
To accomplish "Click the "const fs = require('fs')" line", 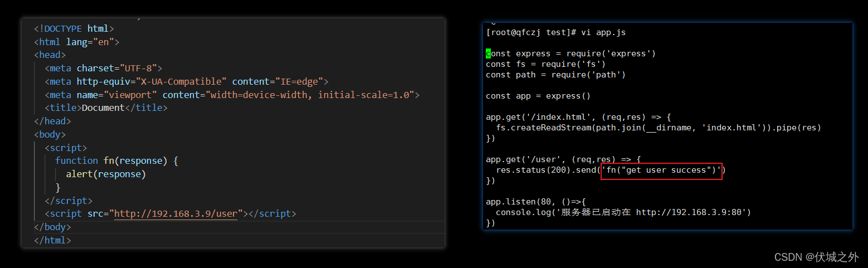I will [545, 64].
